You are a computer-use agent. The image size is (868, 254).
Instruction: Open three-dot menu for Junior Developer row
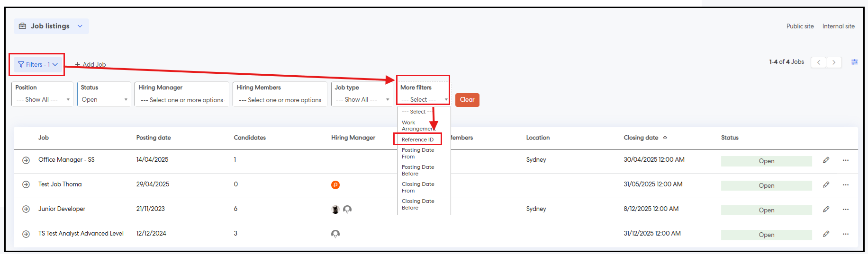pos(845,210)
